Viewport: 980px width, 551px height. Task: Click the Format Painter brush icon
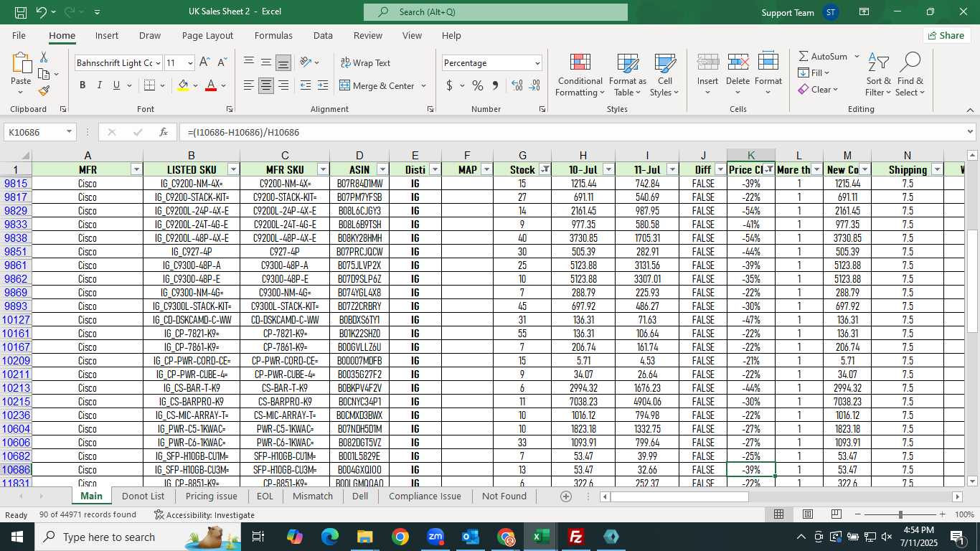[44, 90]
